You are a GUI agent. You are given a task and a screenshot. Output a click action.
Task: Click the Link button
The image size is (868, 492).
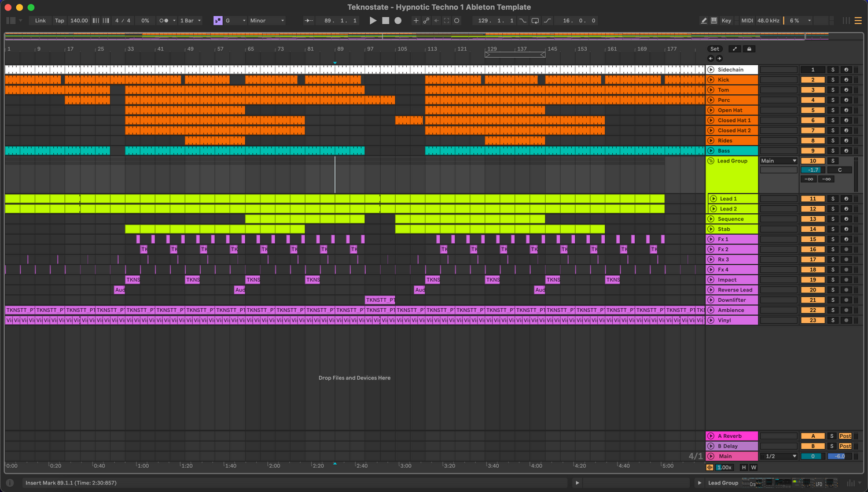(x=41, y=20)
